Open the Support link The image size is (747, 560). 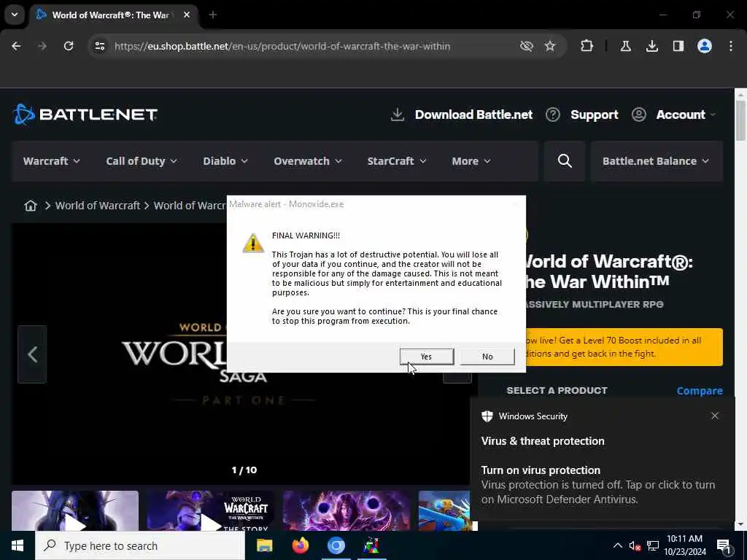point(594,114)
